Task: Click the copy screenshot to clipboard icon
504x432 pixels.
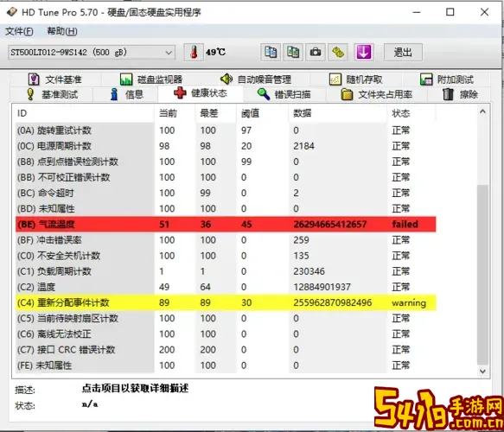Action: (293, 52)
